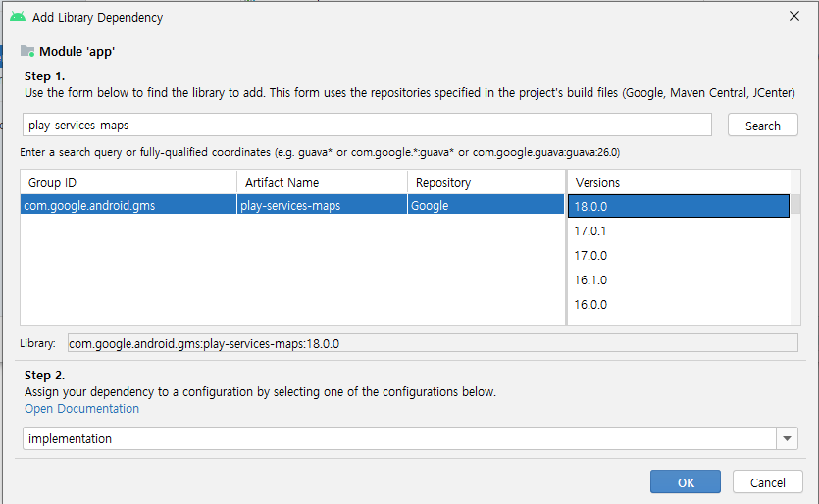
Task: Choose version 17.0.1
Action: (679, 230)
